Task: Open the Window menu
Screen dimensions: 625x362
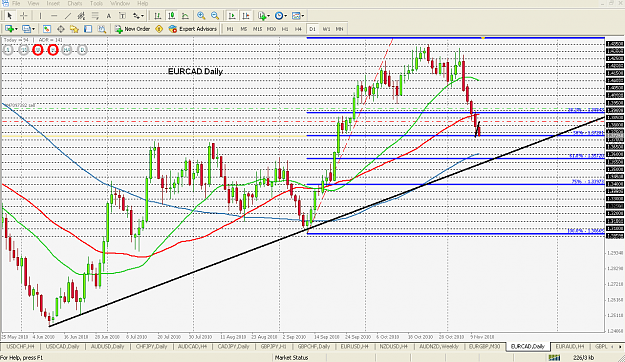Action: [x=120, y=3]
